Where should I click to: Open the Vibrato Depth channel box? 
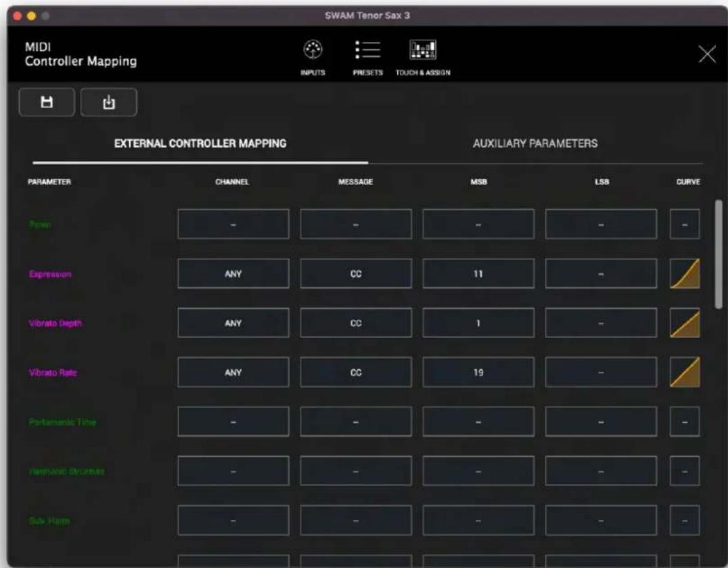pos(233,323)
